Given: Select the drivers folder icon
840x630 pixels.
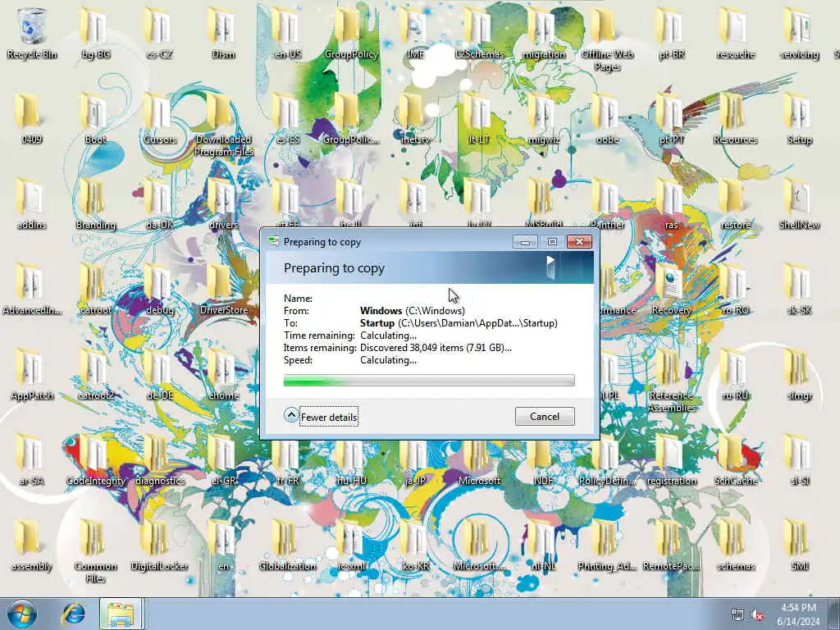Looking at the screenshot, I should pyautogui.click(x=223, y=203).
